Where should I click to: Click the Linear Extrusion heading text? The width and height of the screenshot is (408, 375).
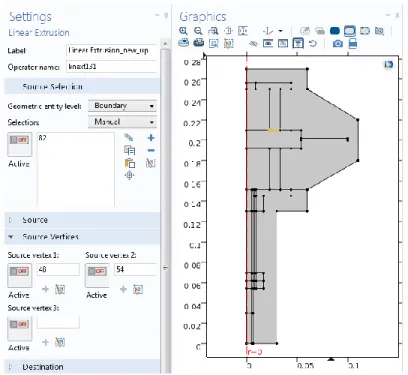tap(39, 33)
